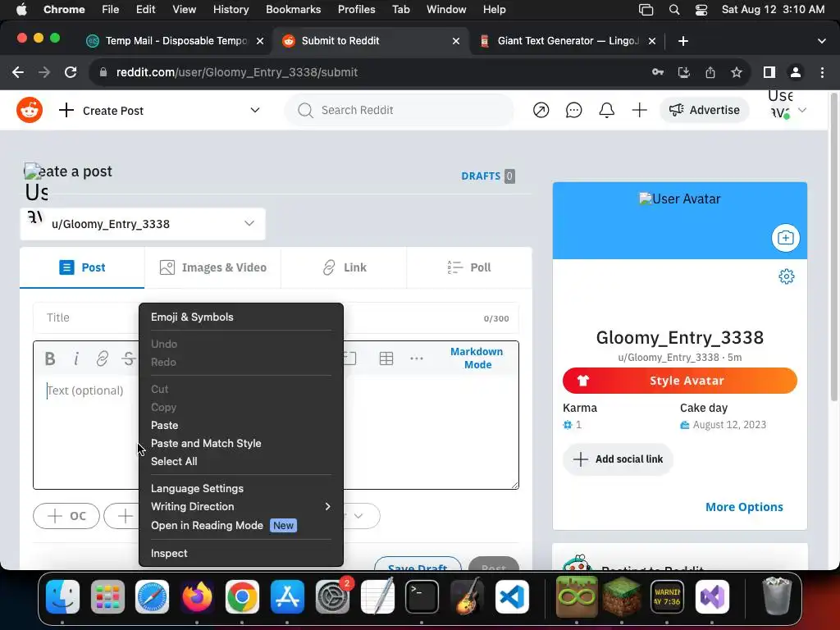Insert a table with the table icon
Viewport: 840px width, 630px height.
(386, 358)
